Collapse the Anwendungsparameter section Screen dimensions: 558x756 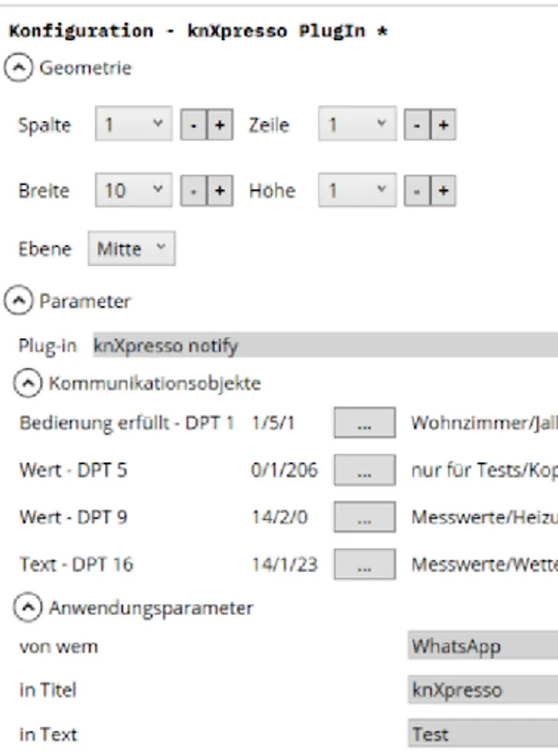(x=27, y=606)
